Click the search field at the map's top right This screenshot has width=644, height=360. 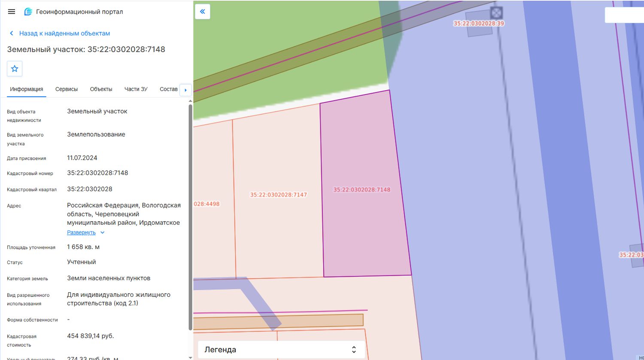624,15
